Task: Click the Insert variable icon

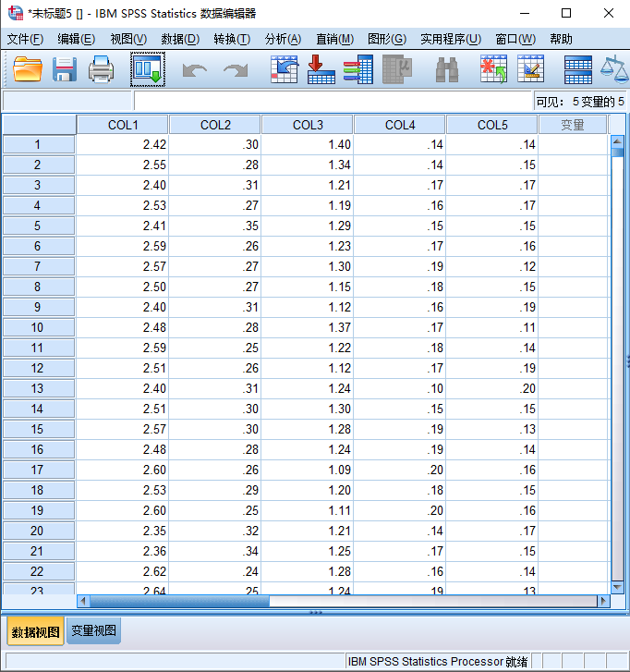Action: point(530,69)
